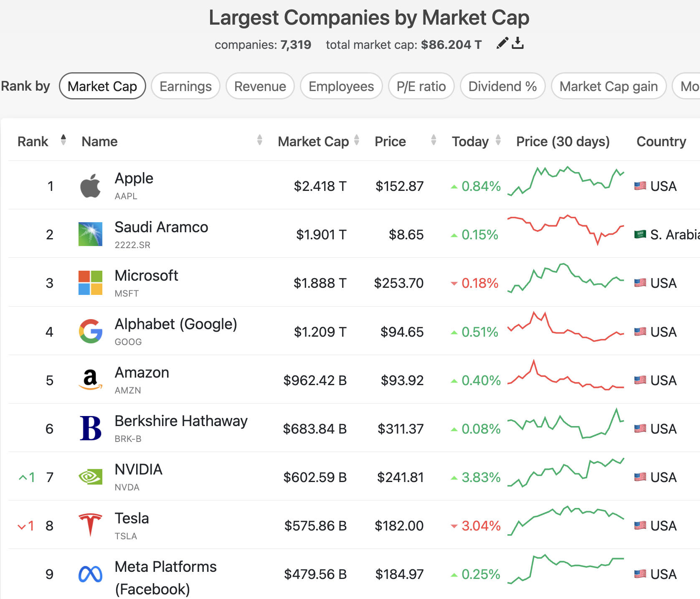The height and width of the screenshot is (599, 700).
Task: Click the Tesla logo icon
Action: pyautogui.click(x=90, y=525)
